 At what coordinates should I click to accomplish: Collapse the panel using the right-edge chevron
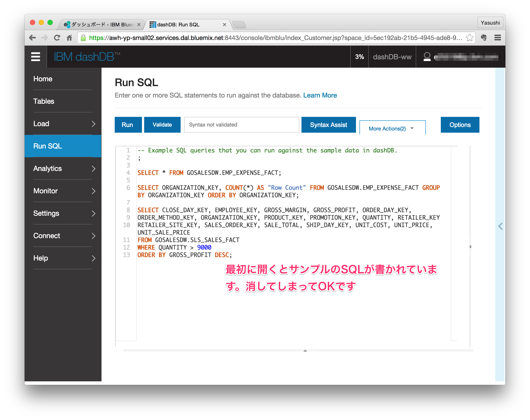click(501, 226)
